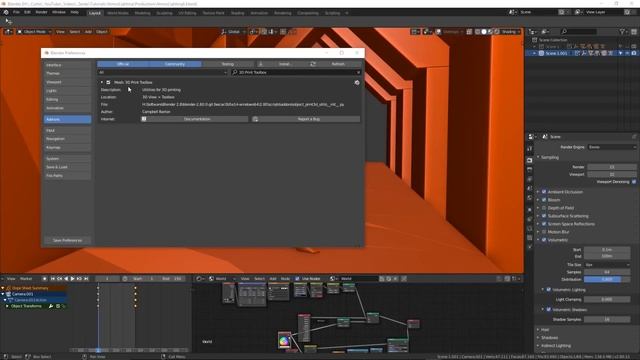640x360 pixels.
Task: Open the Window menu
Action: (59, 12)
